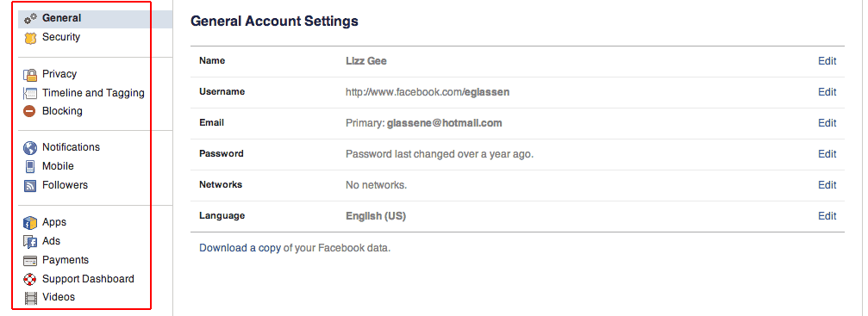This screenshot has width=868, height=316.
Task: Edit the Networks row
Action: click(x=827, y=185)
